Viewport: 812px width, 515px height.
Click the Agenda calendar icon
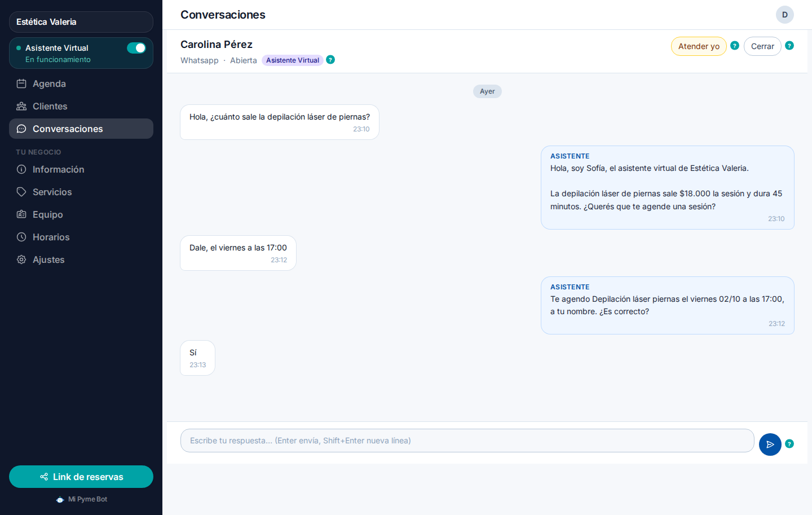tap(21, 83)
